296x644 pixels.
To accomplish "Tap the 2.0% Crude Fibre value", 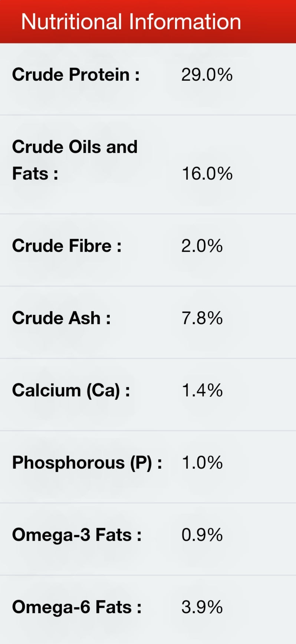I will pos(202,246).
